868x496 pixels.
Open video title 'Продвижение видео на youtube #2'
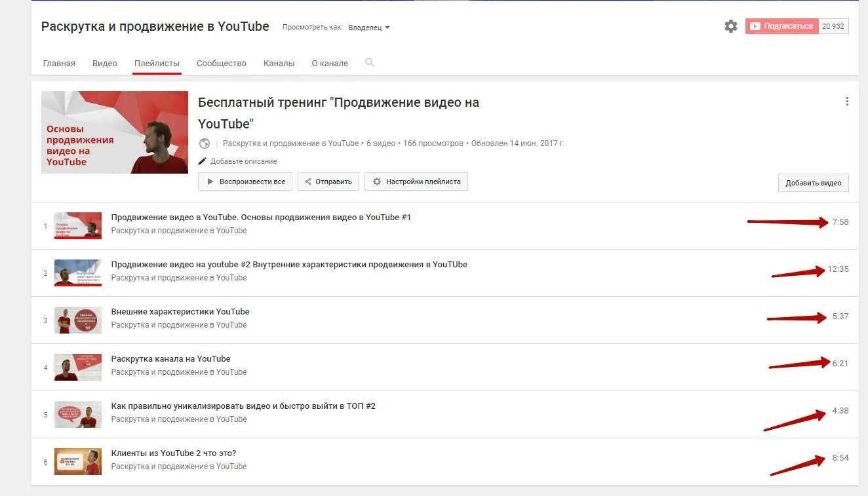coord(289,265)
